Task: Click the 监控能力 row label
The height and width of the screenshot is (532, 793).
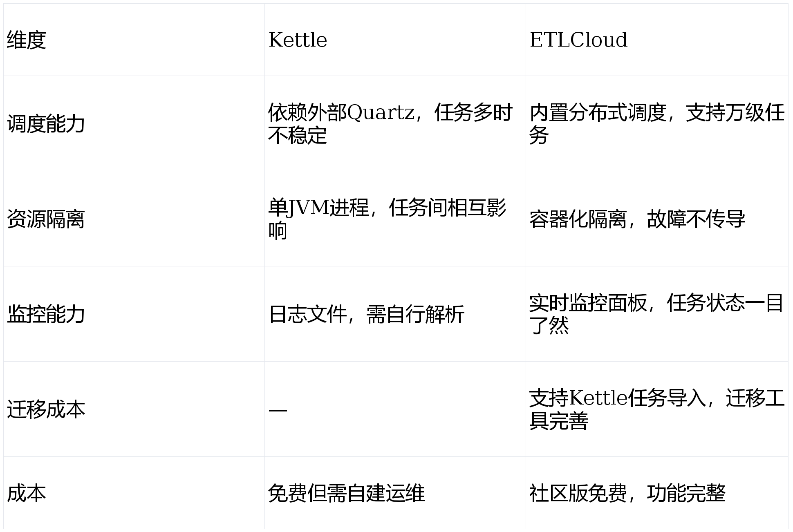Action: click(x=134, y=314)
